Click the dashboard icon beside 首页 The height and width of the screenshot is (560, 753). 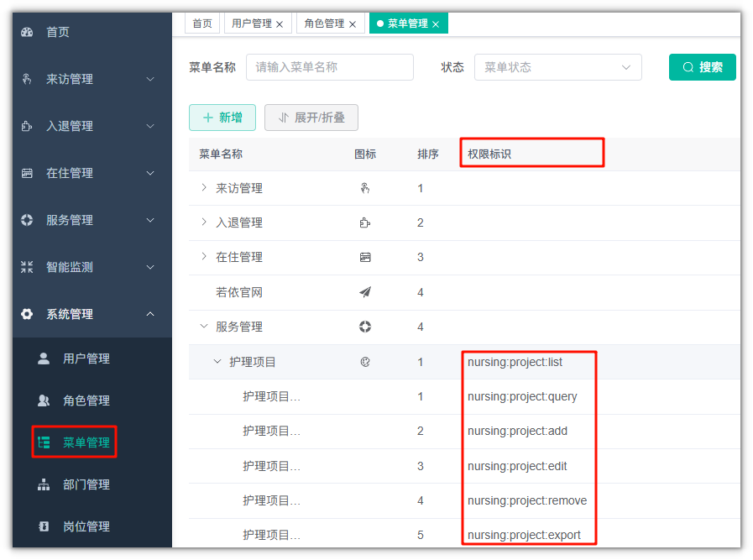[x=27, y=32]
